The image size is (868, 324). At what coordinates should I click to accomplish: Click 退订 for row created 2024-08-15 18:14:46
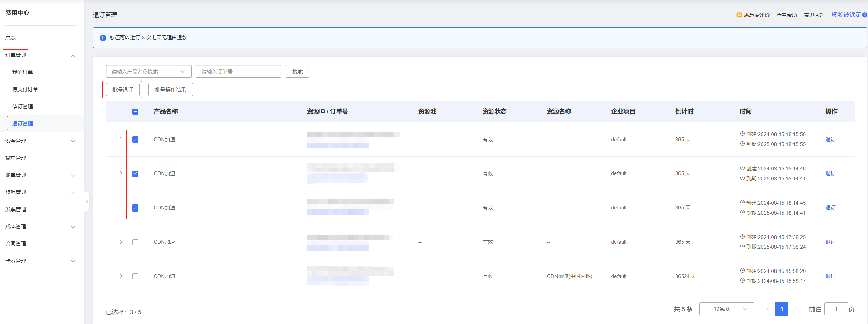point(830,173)
